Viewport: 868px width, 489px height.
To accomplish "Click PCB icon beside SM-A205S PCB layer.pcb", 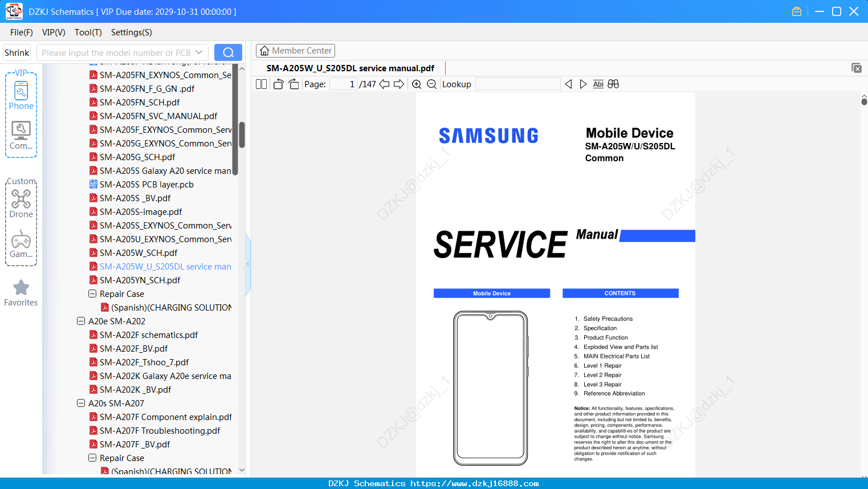I will [x=93, y=185].
